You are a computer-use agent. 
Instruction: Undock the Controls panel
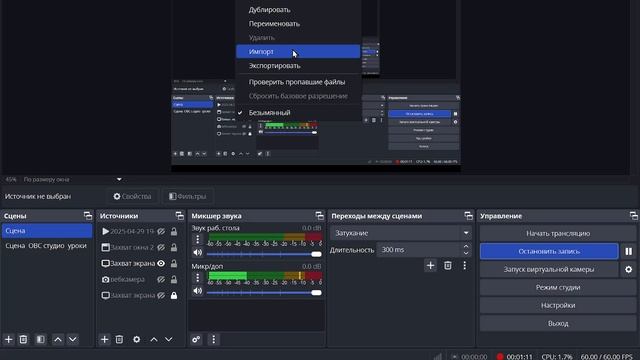click(633, 216)
